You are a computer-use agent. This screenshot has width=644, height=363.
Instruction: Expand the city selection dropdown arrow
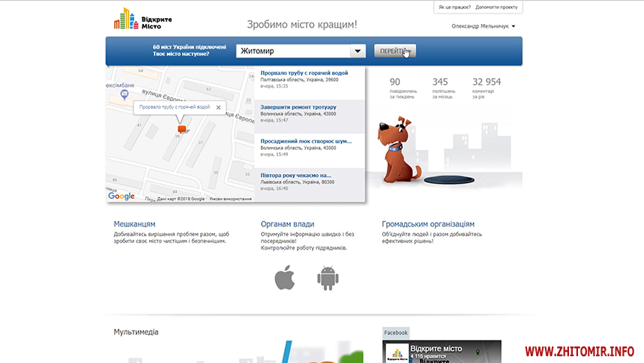pyautogui.click(x=358, y=51)
